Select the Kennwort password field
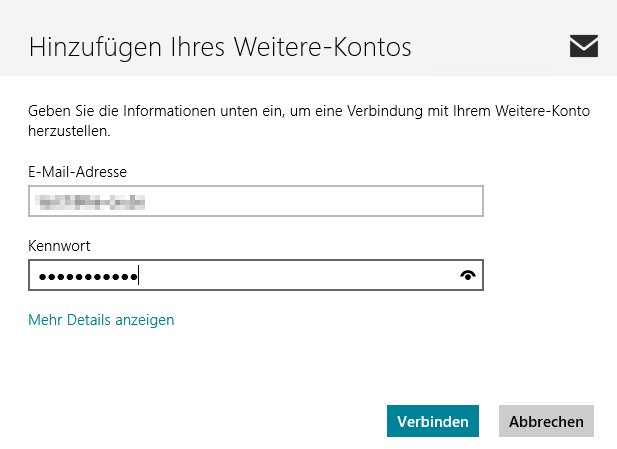The height and width of the screenshot is (449, 617). click(256, 275)
